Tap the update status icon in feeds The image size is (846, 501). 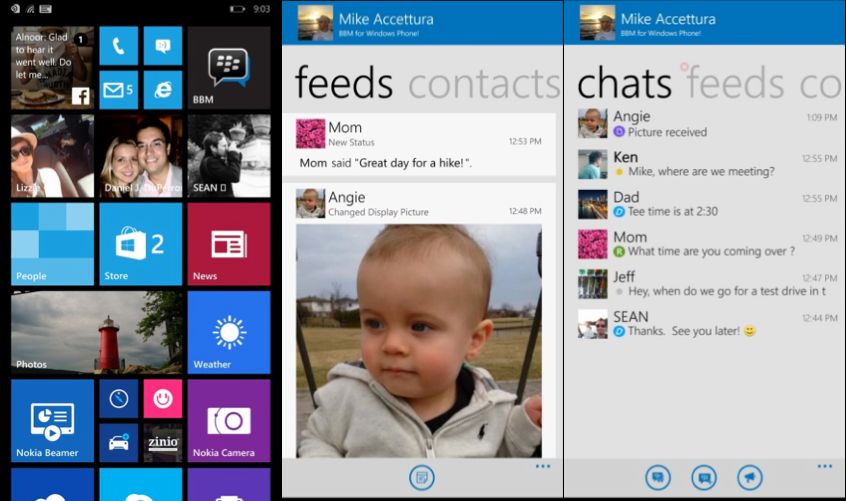pos(421,477)
